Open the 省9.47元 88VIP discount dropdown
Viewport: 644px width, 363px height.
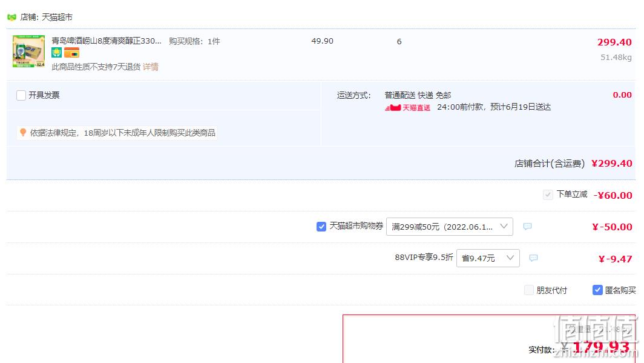tap(488, 258)
